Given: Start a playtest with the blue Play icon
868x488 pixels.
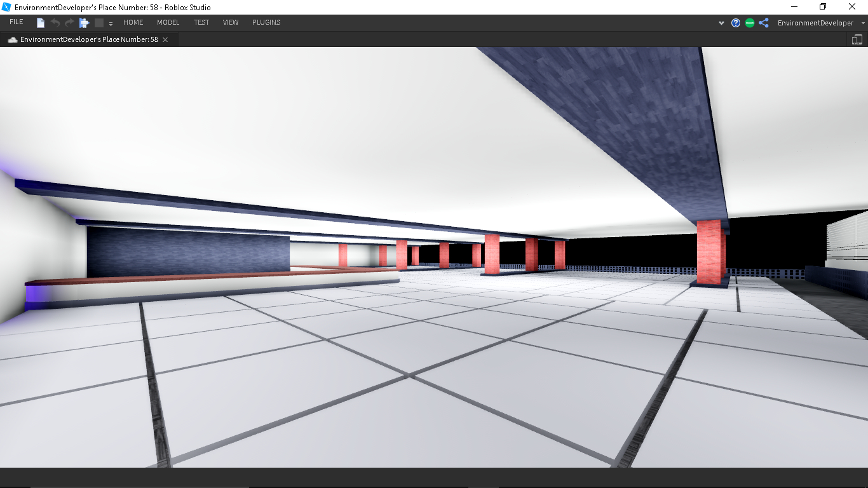Looking at the screenshot, I should point(85,23).
